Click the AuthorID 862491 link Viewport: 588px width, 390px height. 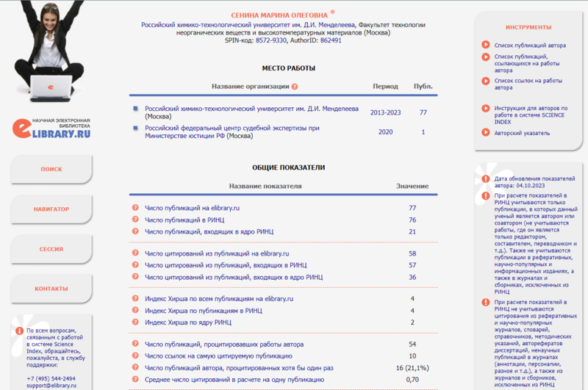(331, 40)
